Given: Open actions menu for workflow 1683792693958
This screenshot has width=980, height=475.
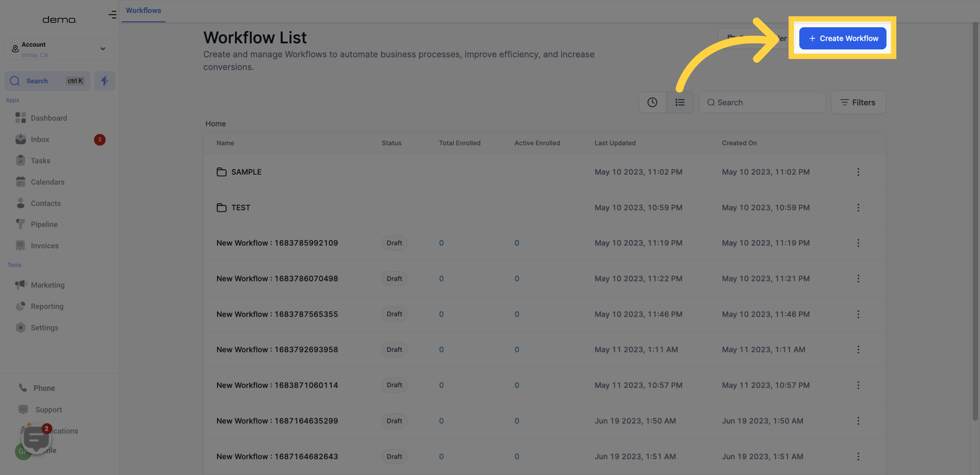Looking at the screenshot, I should [x=858, y=349].
